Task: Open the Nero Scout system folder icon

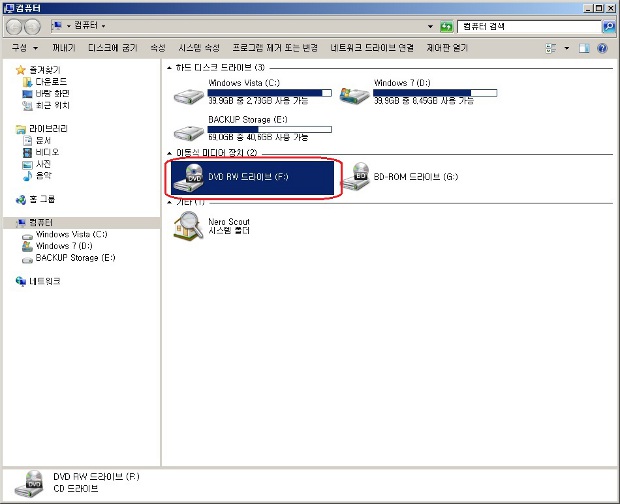Action: click(x=187, y=227)
